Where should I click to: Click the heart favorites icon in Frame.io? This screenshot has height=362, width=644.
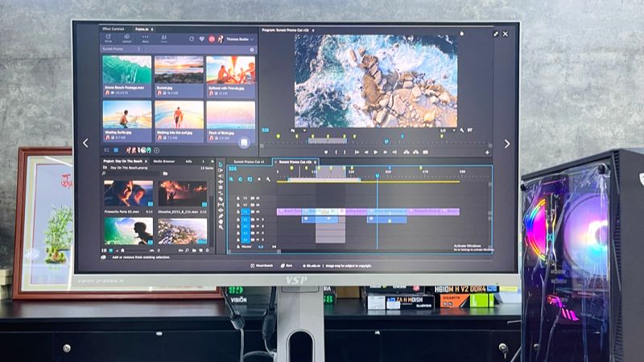pos(202,39)
